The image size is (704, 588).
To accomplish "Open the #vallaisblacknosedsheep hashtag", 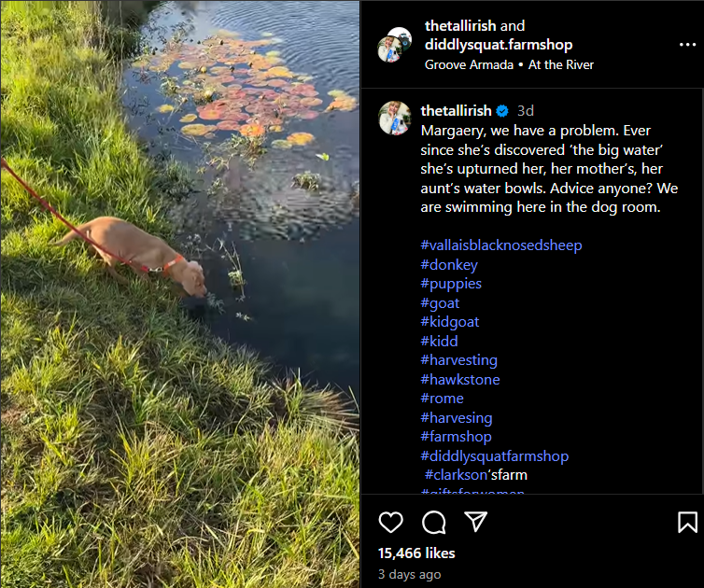I will [501, 245].
